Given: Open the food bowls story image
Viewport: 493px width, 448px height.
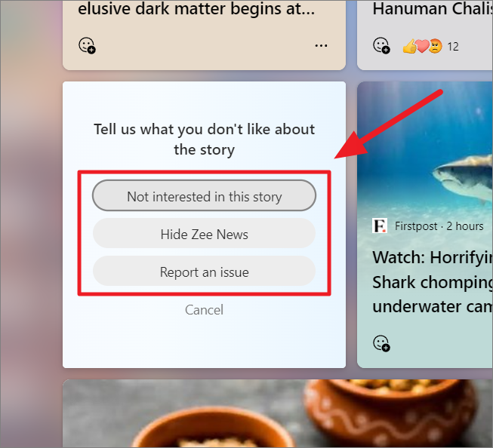Looking at the screenshot, I should click(278, 413).
